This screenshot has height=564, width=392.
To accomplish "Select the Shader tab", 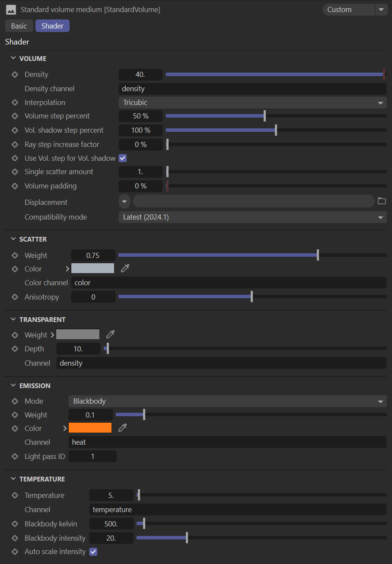I will (52, 26).
